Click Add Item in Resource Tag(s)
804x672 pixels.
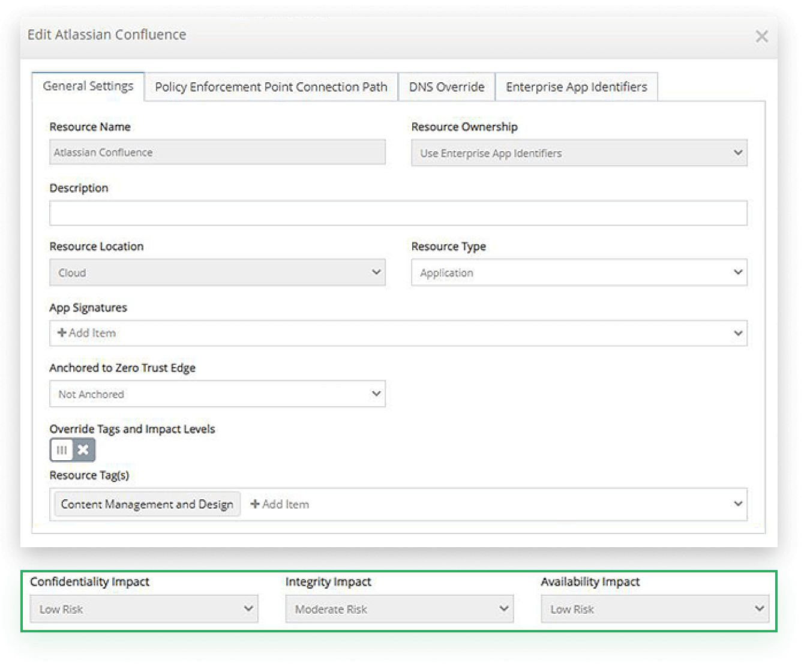(x=280, y=505)
